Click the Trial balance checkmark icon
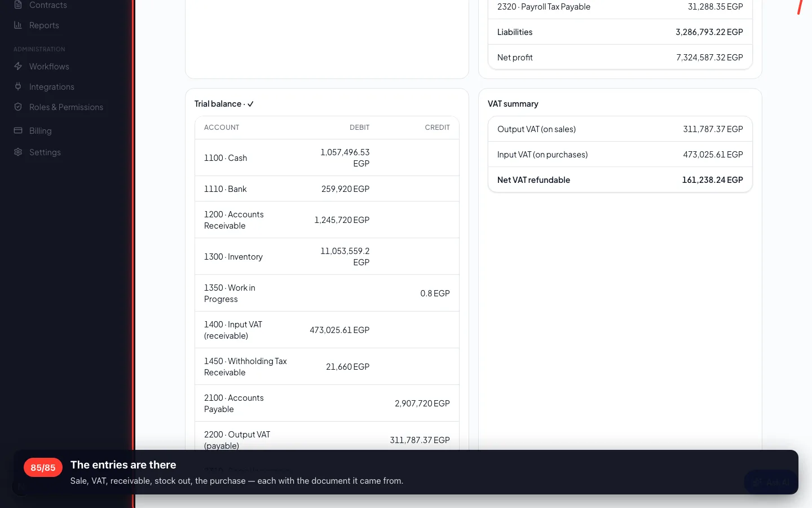The width and height of the screenshot is (812, 508). 250,104
